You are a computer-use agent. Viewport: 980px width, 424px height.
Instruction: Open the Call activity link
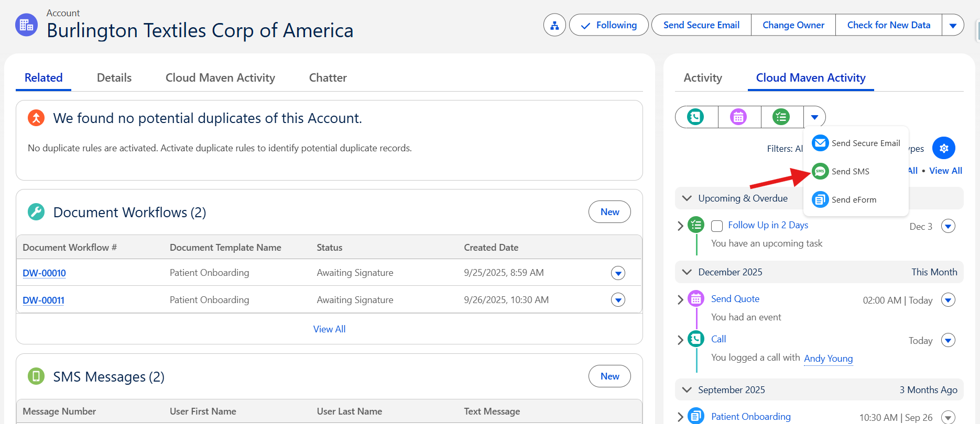tap(718, 339)
